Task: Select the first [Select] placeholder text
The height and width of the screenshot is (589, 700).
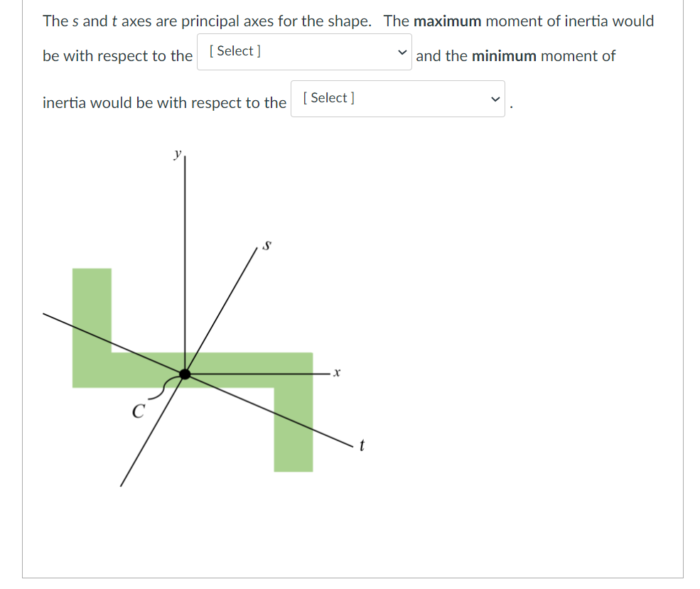Action: 234,50
